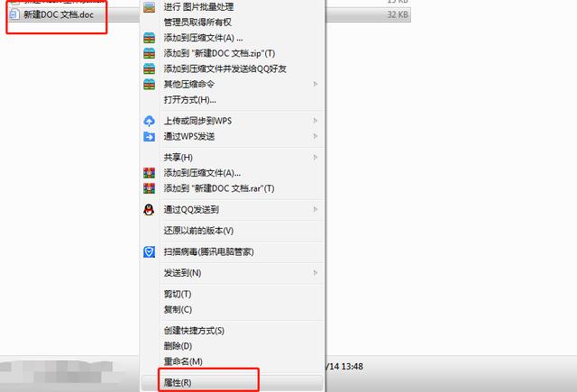Click WinRAR icon next to 新建DOC 文档.rar

(149, 188)
